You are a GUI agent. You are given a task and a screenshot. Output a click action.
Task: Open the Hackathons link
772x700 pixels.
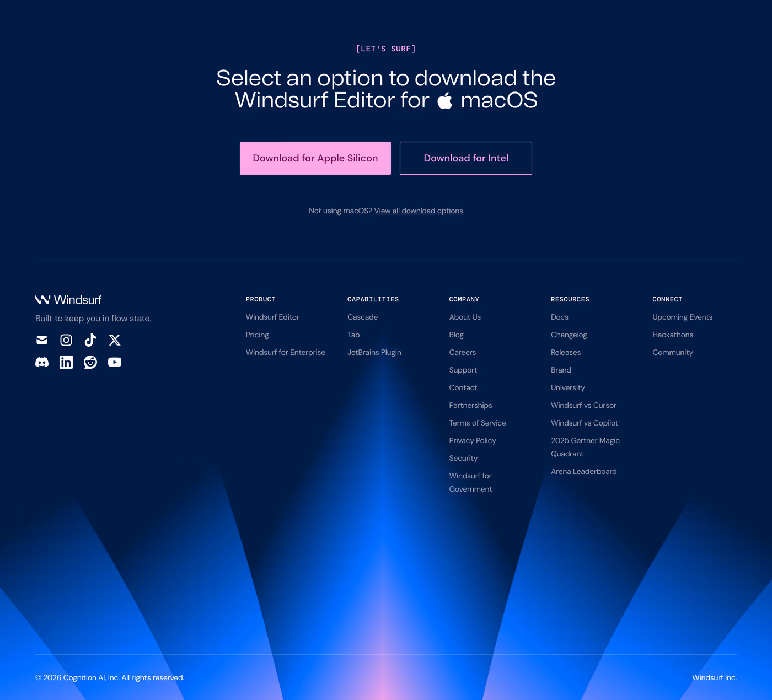pos(673,335)
